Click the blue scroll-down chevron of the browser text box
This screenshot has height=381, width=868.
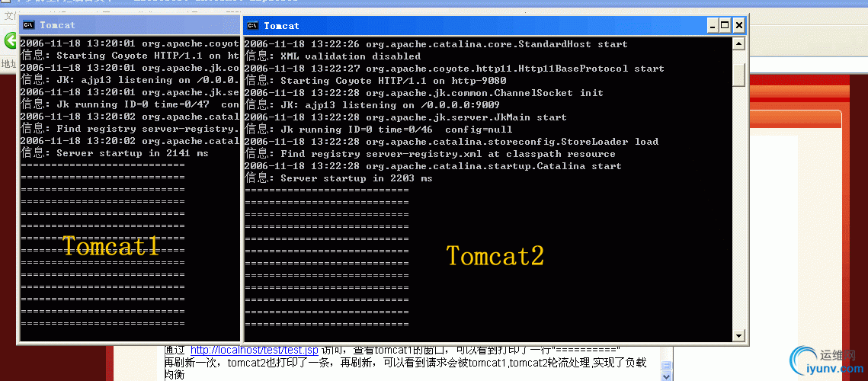667,376
